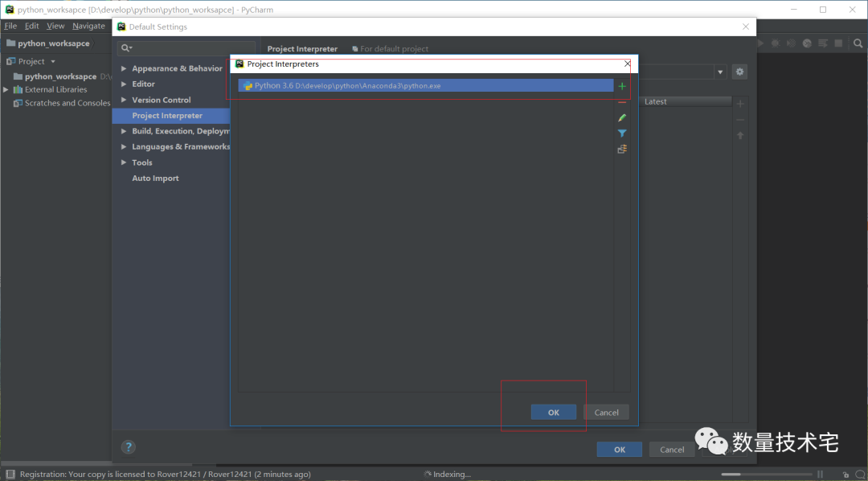Expand External Libraries in project tree

tap(6, 89)
